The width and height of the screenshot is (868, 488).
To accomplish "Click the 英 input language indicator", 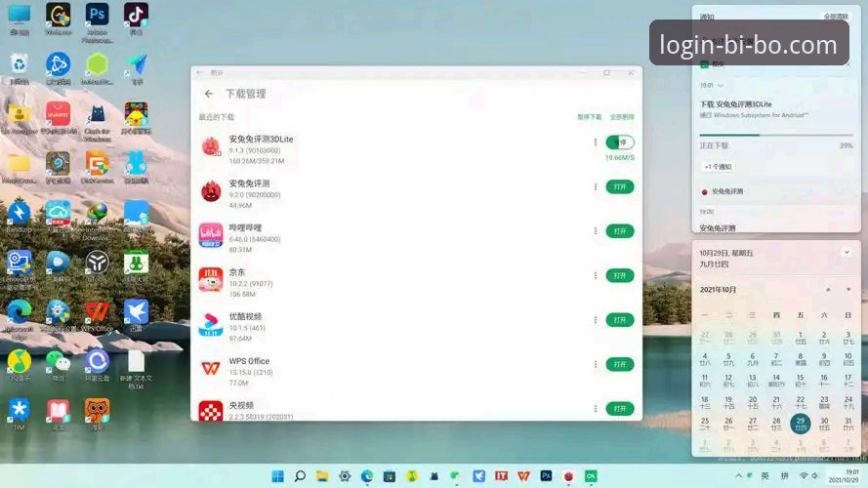I will pos(765,476).
